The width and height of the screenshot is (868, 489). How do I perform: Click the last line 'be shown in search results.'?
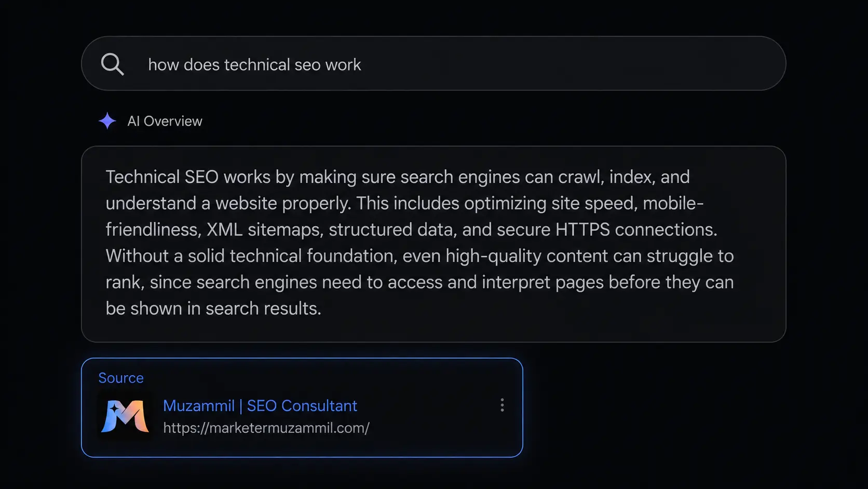coord(213,309)
